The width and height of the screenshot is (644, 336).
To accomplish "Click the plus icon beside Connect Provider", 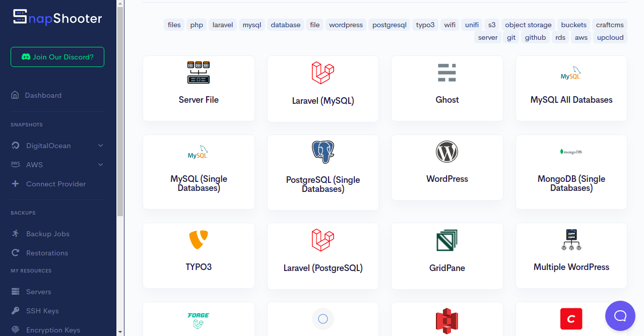I will [x=15, y=184].
